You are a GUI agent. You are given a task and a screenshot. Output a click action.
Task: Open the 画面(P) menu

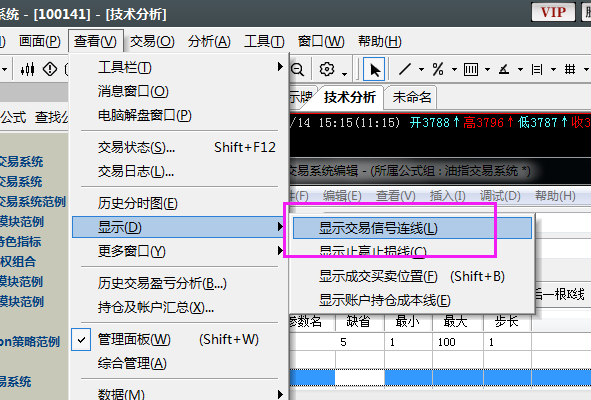(40, 41)
